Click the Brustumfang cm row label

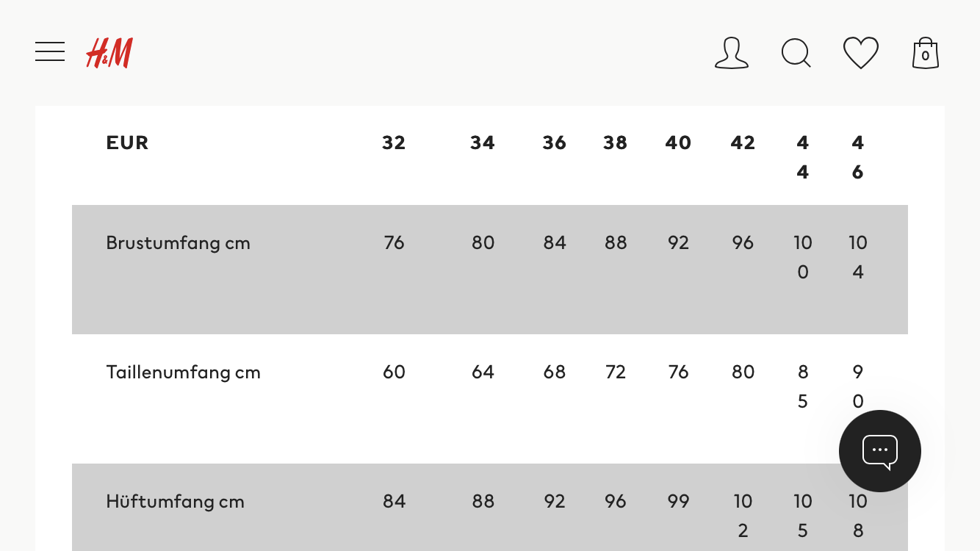[178, 242]
